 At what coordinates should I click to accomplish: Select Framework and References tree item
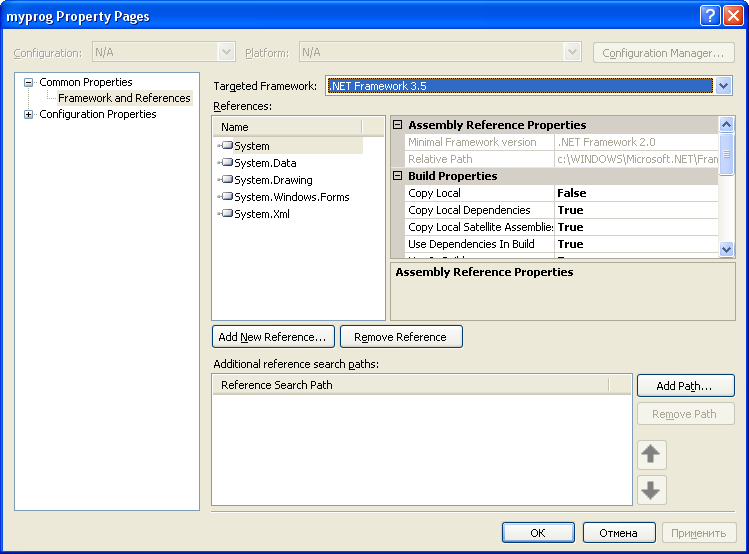(x=124, y=98)
